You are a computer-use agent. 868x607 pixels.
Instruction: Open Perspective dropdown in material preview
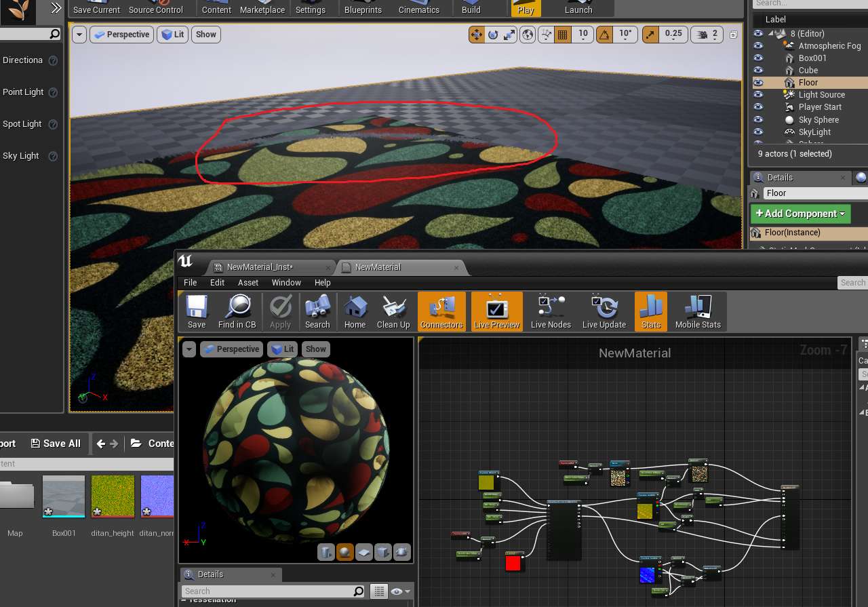tap(231, 349)
